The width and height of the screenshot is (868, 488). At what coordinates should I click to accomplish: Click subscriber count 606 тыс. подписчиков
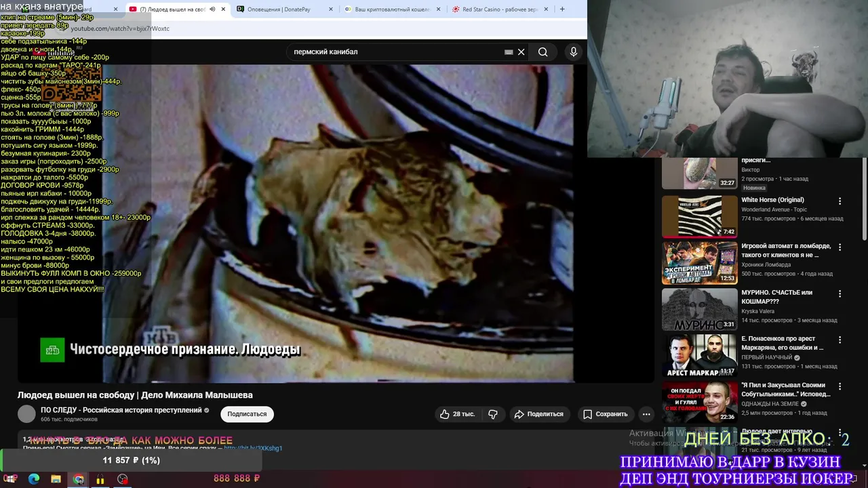[x=69, y=420]
